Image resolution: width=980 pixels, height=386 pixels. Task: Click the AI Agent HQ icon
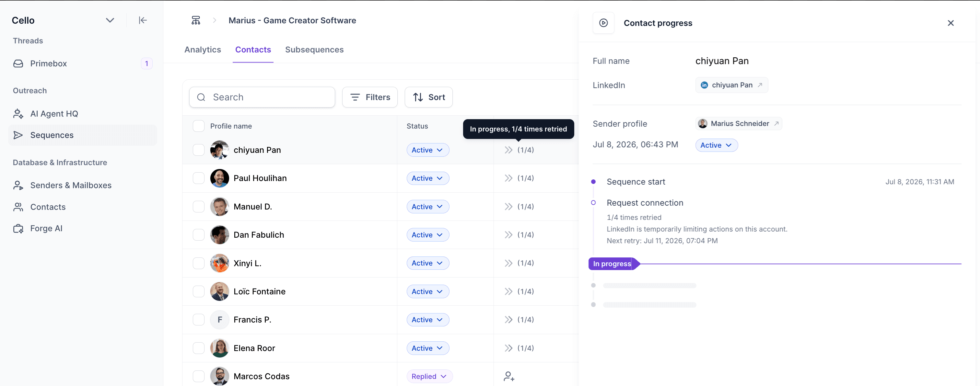point(18,114)
